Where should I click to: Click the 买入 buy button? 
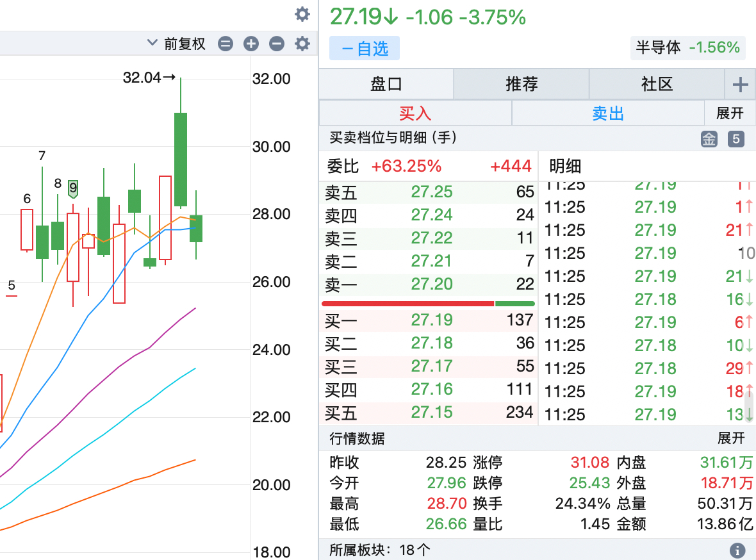(415, 113)
